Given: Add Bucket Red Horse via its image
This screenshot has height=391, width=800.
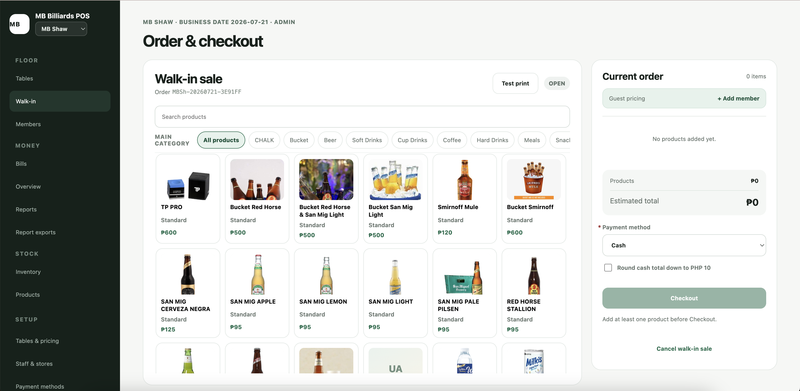Looking at the screenshot, I should pyautogui.click(x=257, y=180).
